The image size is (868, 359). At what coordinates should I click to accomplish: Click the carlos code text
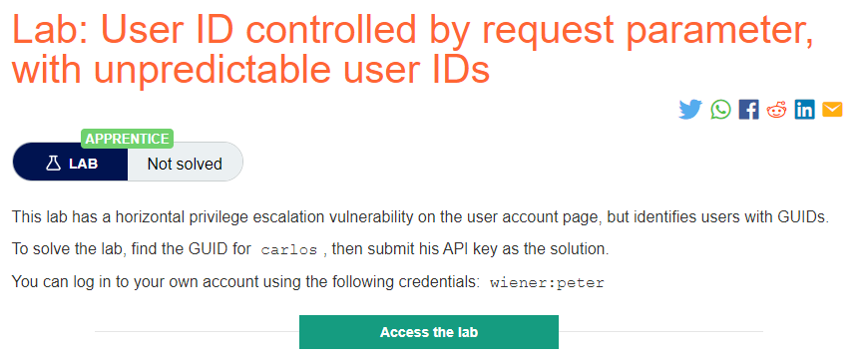[289, 250]
